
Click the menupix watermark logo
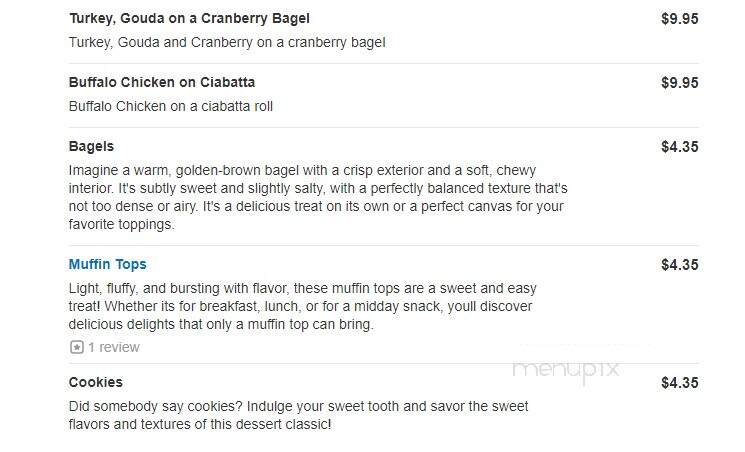[x=566, y=369]
